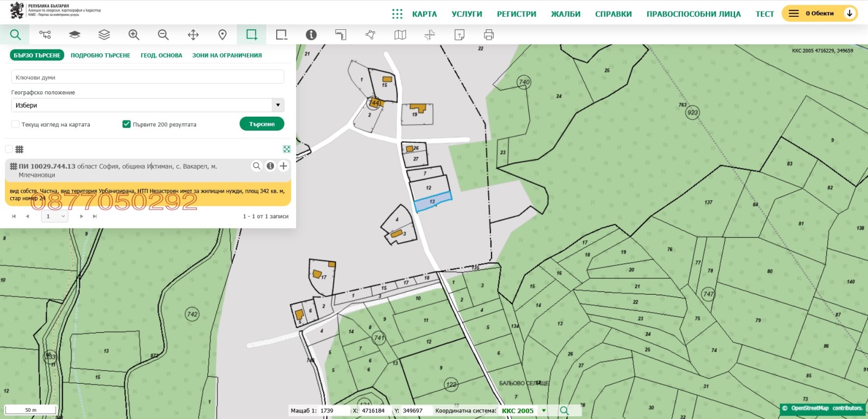Open the '0 Обекти' yellow button

(x=819, y=14)
